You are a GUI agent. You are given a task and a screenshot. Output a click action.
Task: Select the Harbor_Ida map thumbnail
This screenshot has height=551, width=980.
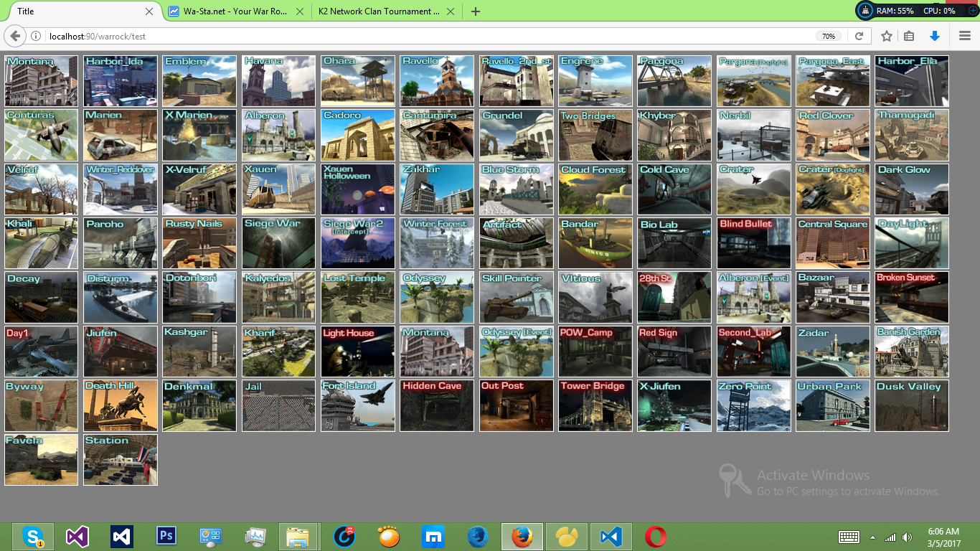(x=121, y=80)
